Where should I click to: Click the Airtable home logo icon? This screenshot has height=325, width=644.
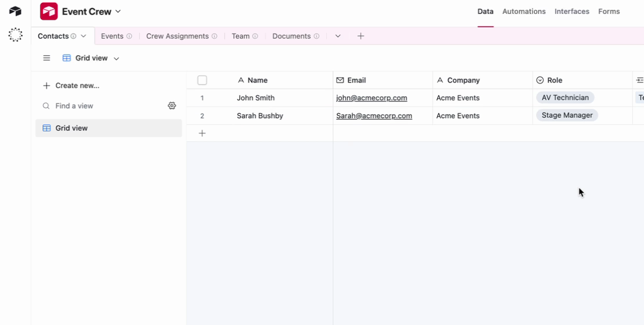15,11
